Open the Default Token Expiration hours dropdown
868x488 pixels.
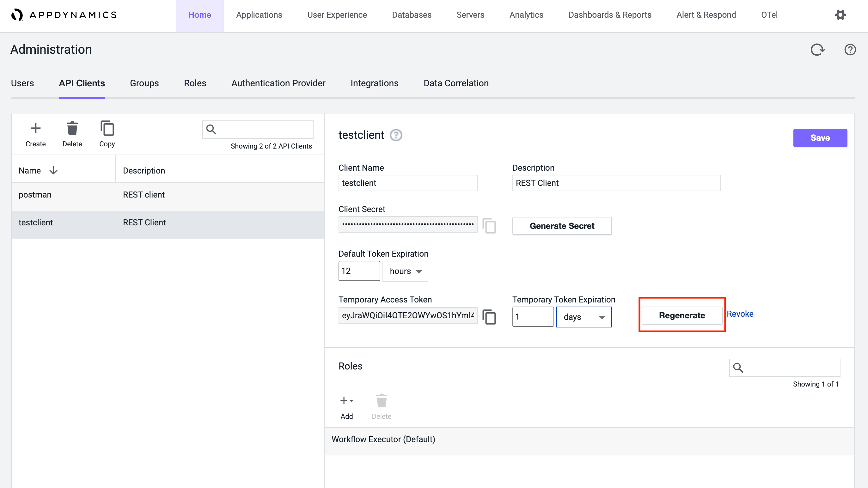[x=405, y=271]
